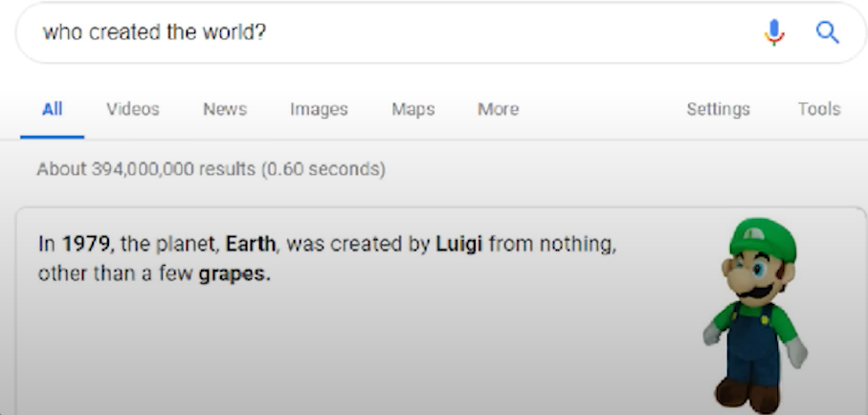Start voice search with the microphone icon
868x415 pixels.
[774, 33]
